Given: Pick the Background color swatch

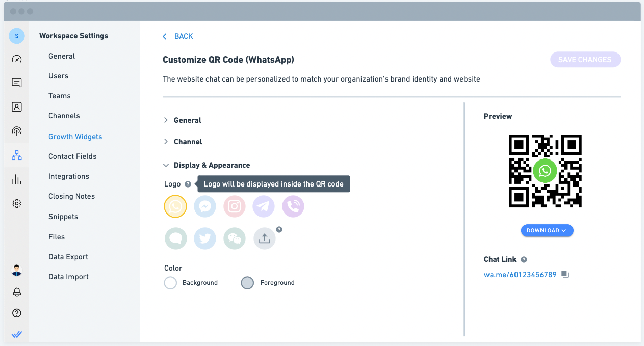Looking at the screenshot, I should tap(170, 283).
